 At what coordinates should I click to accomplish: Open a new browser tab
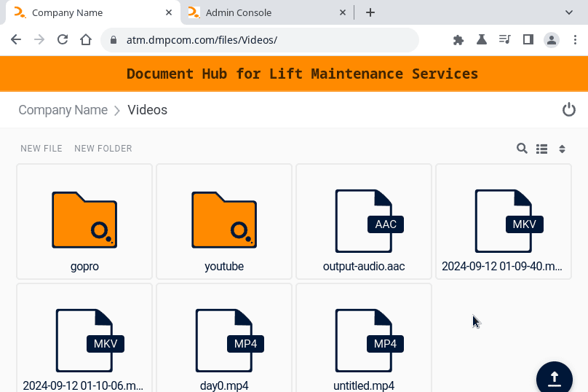370,12
